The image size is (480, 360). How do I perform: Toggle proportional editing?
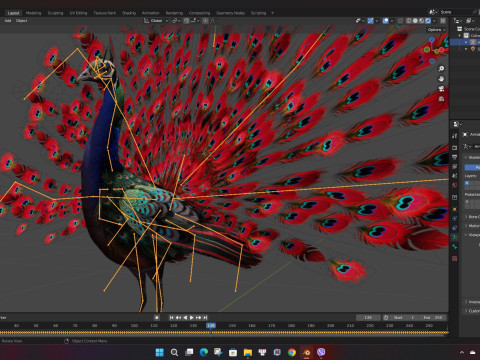click(205, 21)
